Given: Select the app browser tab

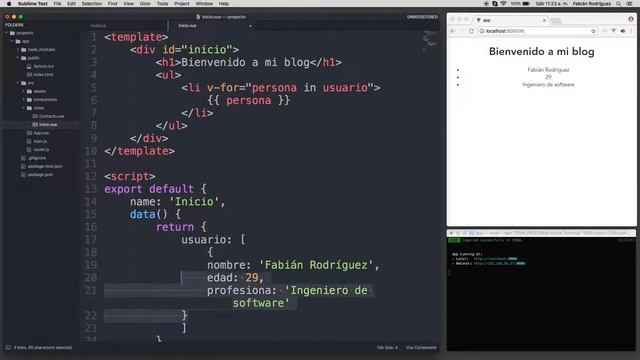Looking at the screenshot, I should (x=510, y=20).
